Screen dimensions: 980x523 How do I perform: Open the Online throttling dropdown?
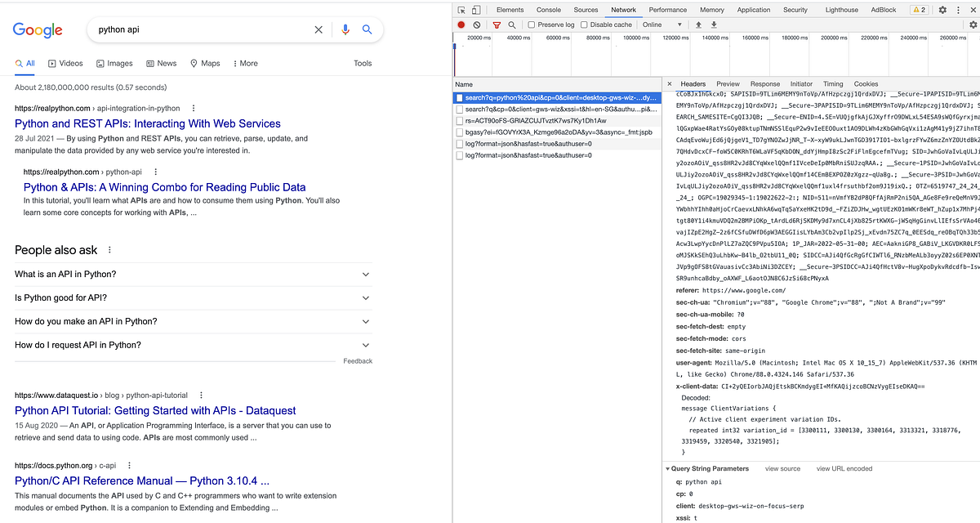pos(661,25)
